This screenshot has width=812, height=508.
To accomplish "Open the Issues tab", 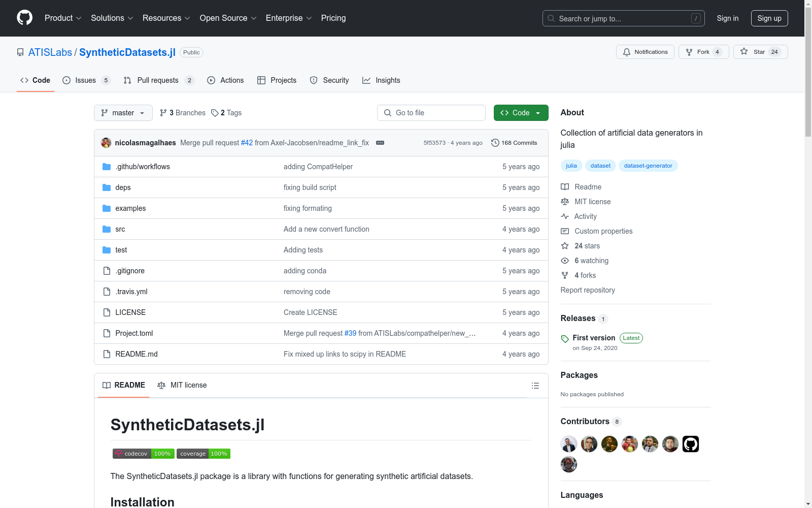I will click(86, 80).
